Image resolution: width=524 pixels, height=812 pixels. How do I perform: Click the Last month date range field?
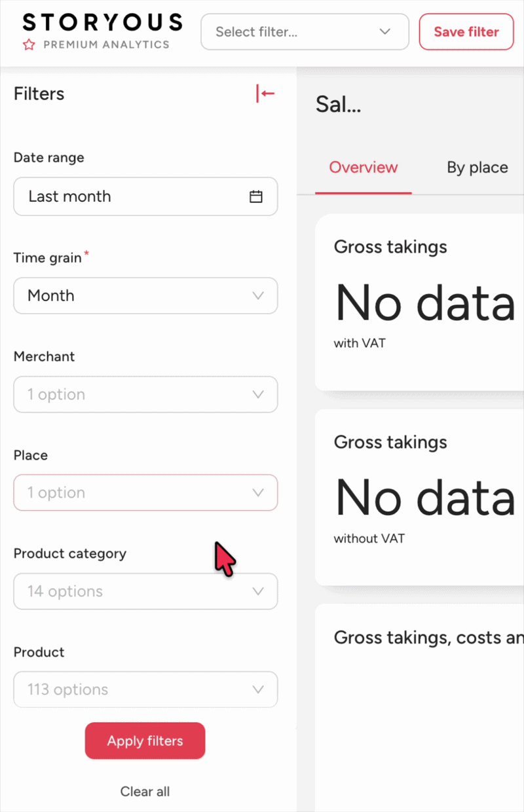coord(145,196)
